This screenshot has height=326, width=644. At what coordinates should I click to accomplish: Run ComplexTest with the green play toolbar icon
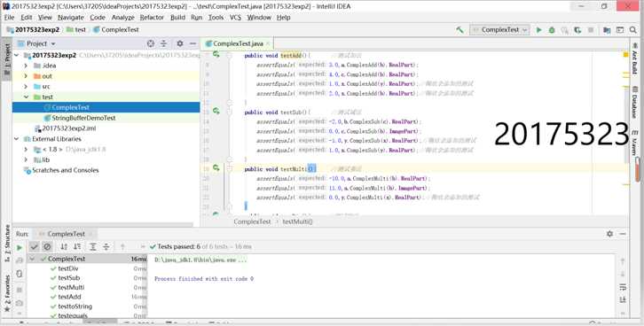[x=538, y=30]
